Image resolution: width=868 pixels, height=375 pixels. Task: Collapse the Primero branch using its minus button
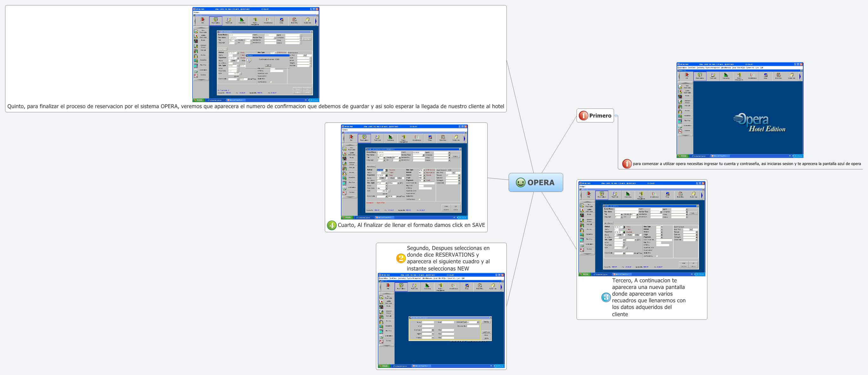(616, 116)
